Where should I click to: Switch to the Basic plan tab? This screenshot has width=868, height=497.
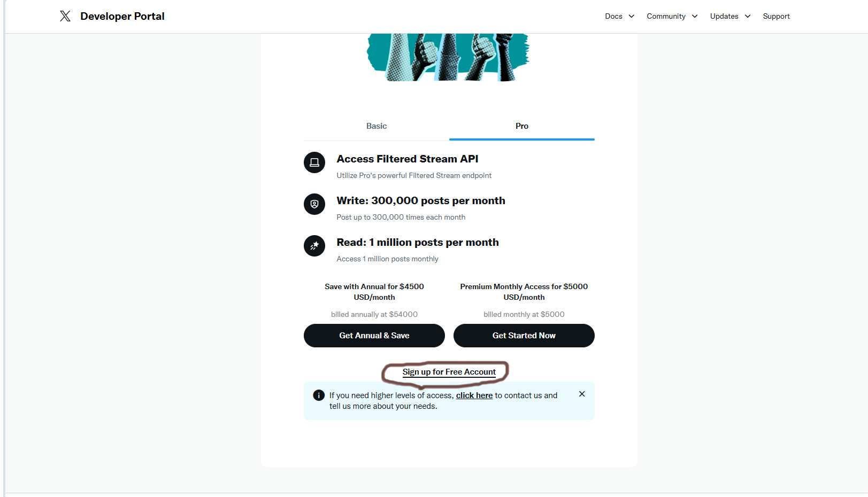[x=377, y=126]
